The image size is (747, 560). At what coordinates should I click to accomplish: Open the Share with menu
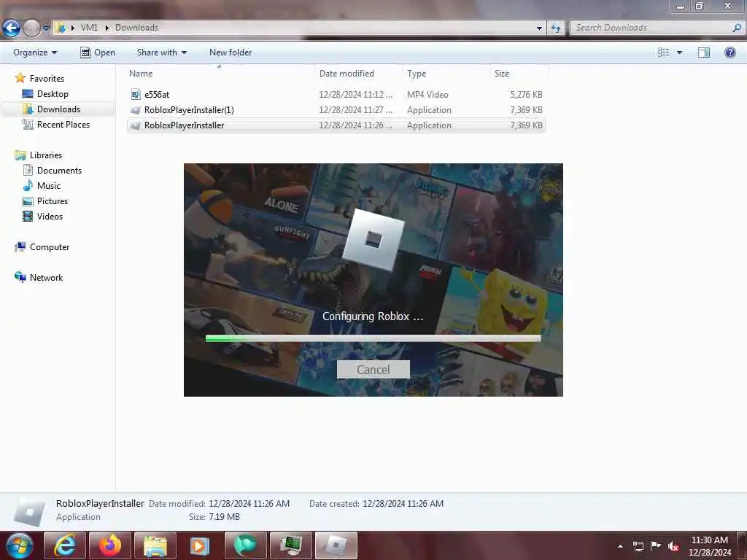(x=161, y=52)
